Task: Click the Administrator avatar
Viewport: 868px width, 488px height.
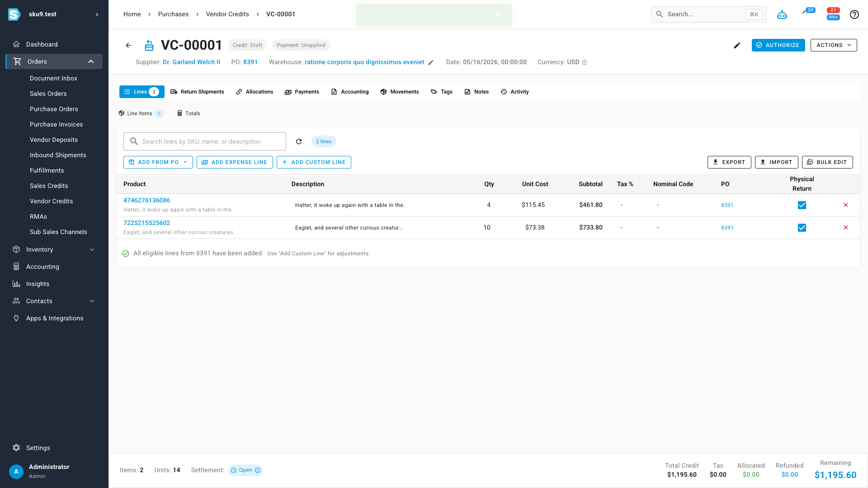Action: 16,472
